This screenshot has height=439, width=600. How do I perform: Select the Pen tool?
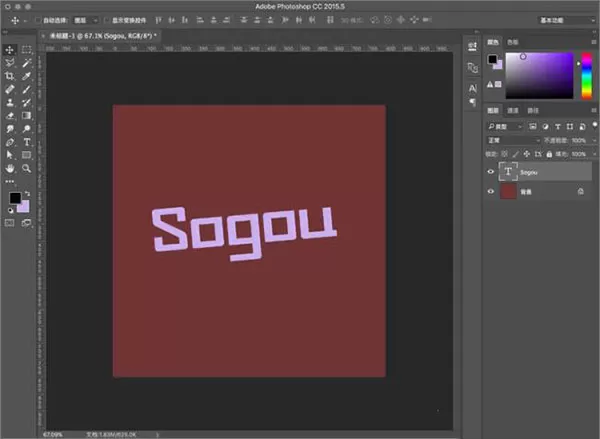10,142
